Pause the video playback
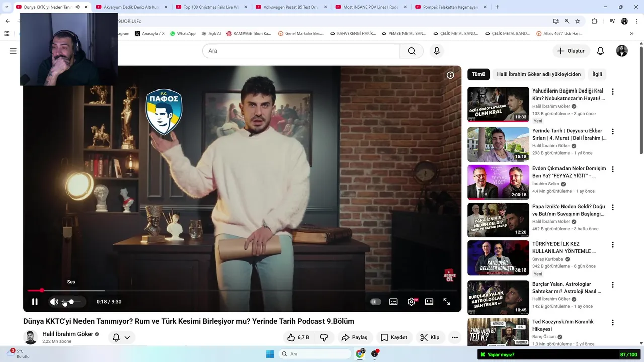 35,302
